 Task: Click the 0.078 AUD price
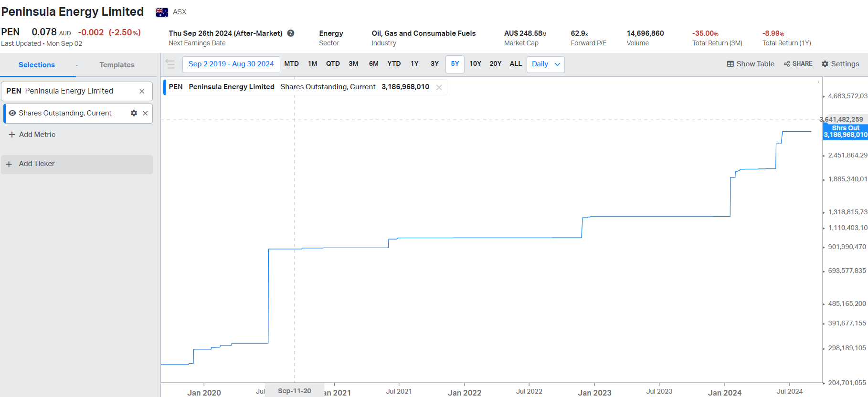tap(51, 32)
